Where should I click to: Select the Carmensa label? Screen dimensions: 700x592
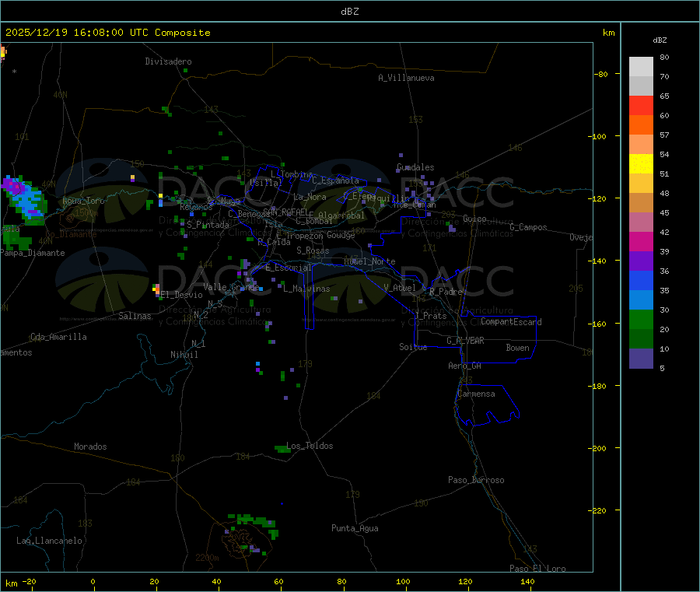(x=476, y=394)
